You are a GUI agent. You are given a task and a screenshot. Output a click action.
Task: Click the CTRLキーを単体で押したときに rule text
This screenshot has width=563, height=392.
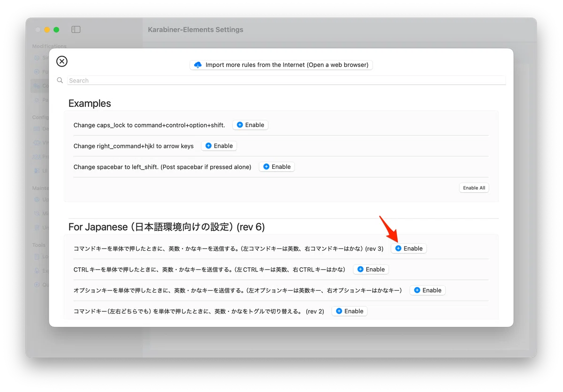point(210,270)
